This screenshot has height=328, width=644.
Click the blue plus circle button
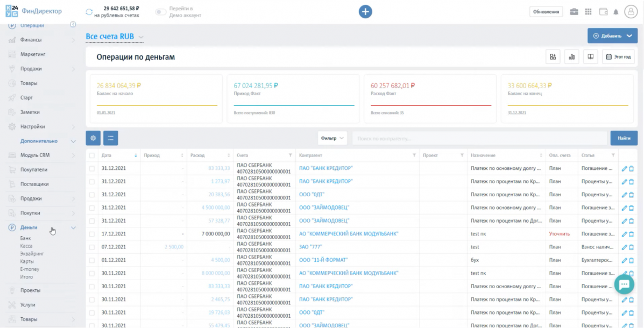365,11
